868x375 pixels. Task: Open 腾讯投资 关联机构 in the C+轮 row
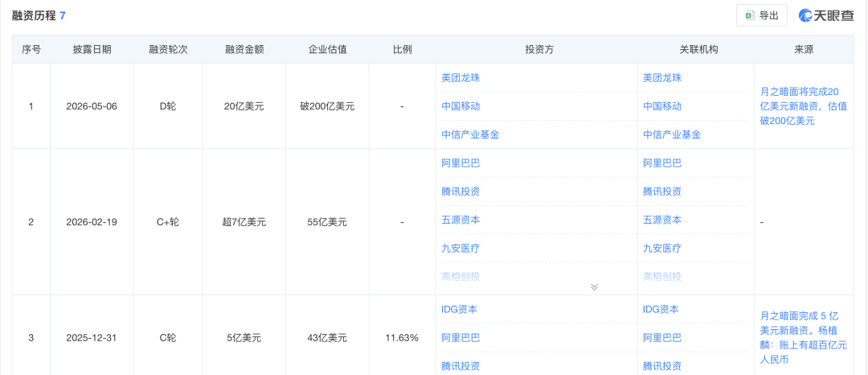click(662, 192)
